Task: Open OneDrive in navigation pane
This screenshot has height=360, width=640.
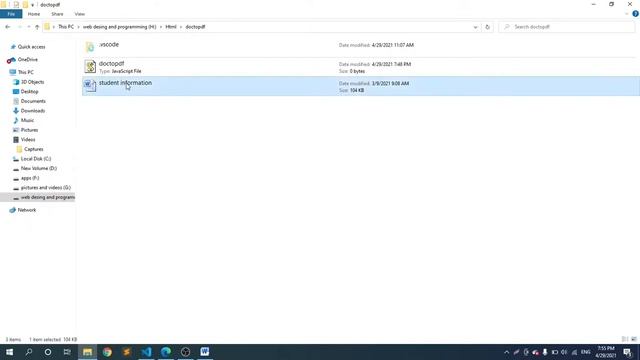Action: tap(28, 60)
